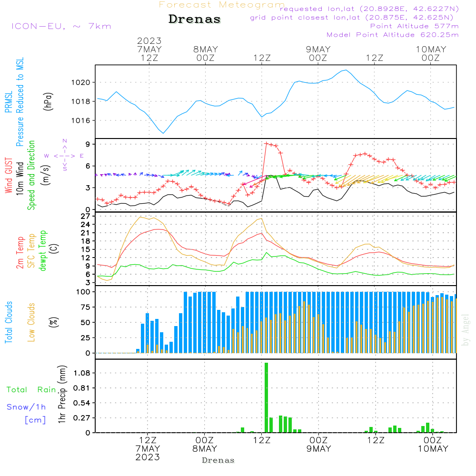Click the 'Forecast Meteogram' heading
This screenshot has width=476, height=476.
tap(222, 5)
